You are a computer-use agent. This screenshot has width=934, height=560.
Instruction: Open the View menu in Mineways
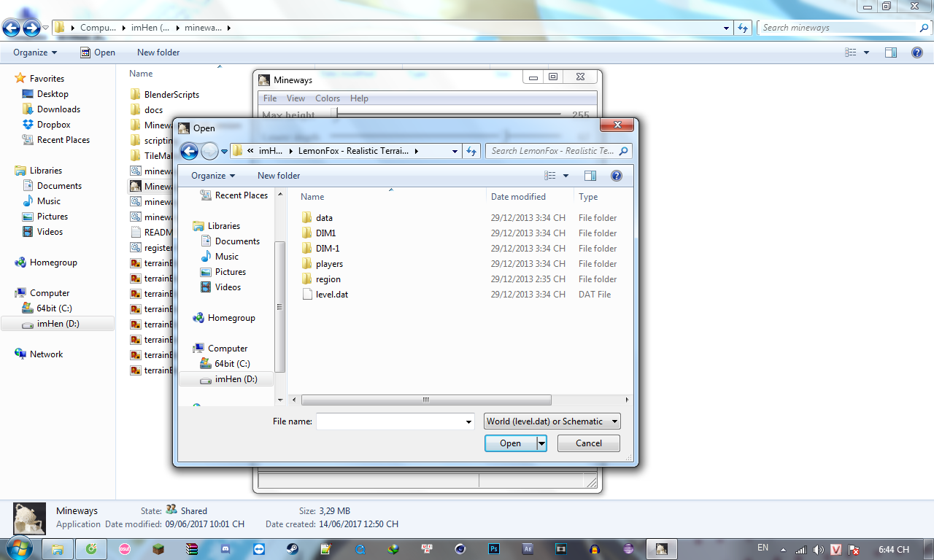(296, 98)
